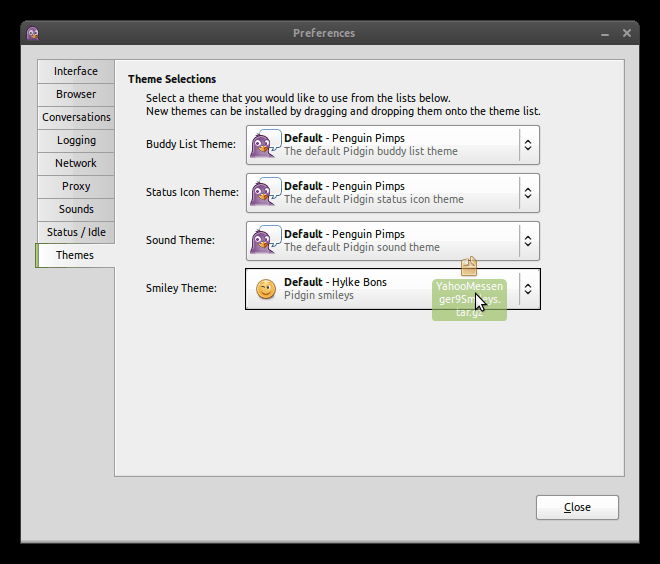Click the 'Default - Hylke Bons' text
660x564 pixels.
pyautogui.click(x=335, y=282)
